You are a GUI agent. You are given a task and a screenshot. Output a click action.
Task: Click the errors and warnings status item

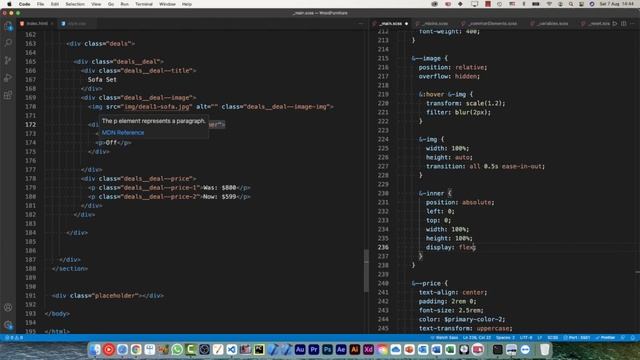(14, 338)
